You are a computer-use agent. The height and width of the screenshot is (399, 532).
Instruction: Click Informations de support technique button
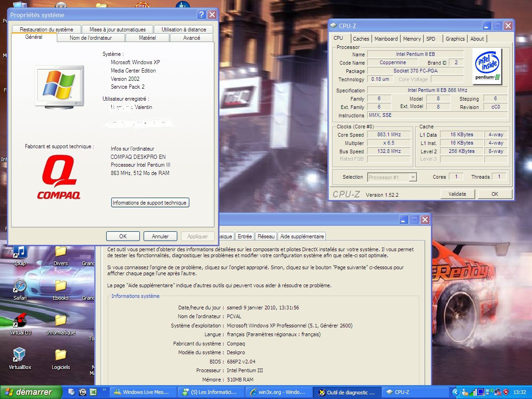(x=150, y=203)
